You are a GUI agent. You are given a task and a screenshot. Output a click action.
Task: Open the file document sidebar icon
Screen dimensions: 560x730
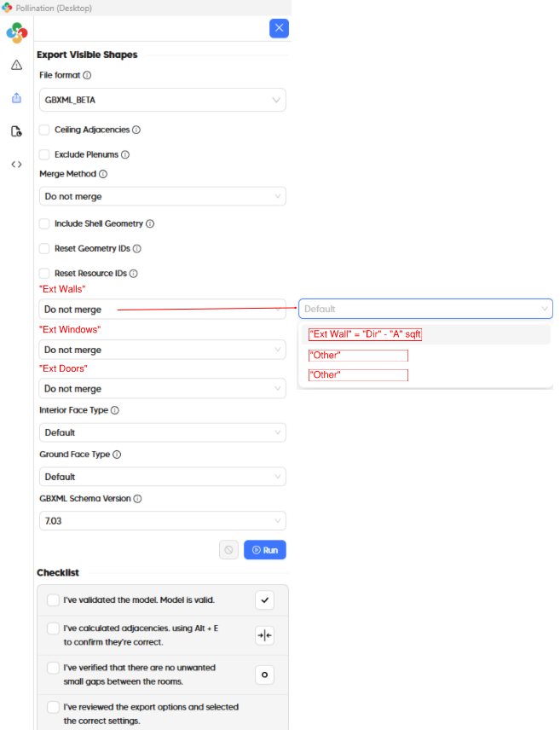pos(16,131)
